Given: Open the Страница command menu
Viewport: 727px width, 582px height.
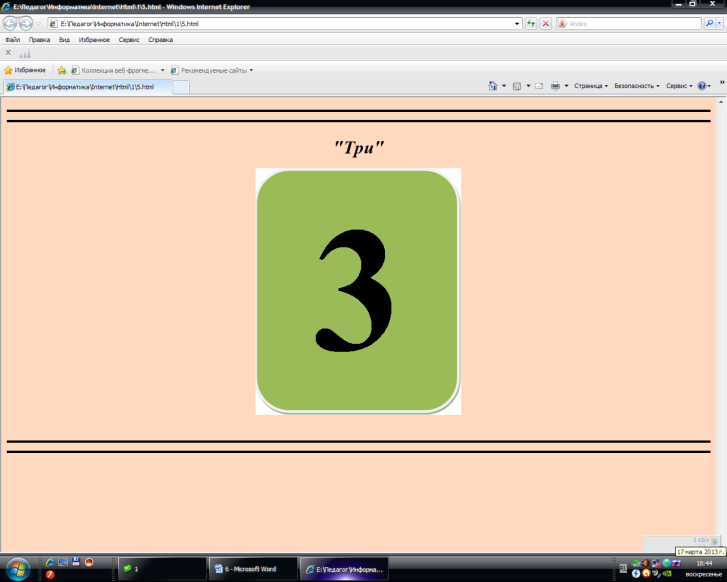Looking at the screenshot, I should click(591, 86).
